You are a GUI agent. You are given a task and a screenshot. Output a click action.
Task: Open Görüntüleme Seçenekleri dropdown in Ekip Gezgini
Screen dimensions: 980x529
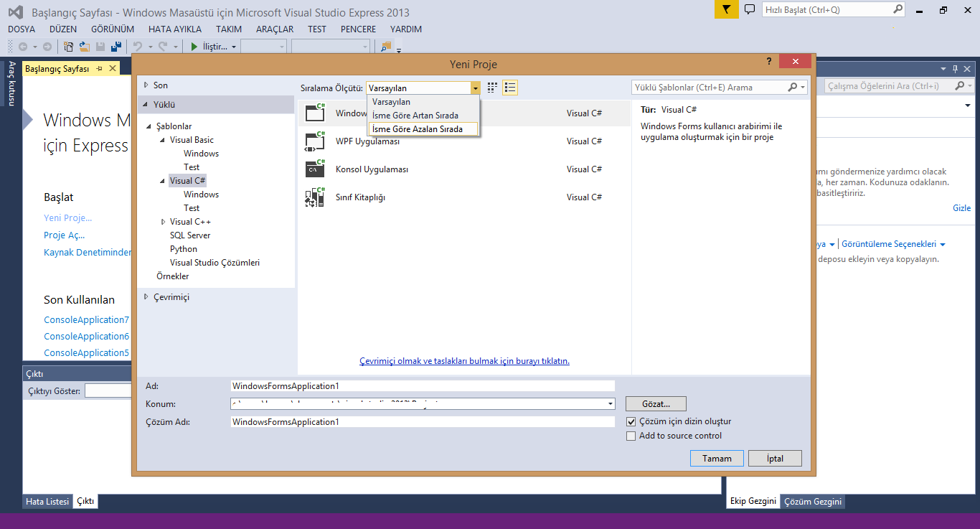pyautogui.click(x=893, y=245)
